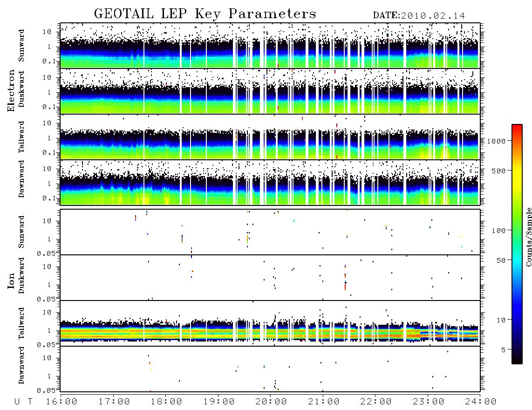Image resolution: width=532 pixels, height=410 pixels.
Task: Click the 1000 colorbar tick label
Action: (496, 141)
